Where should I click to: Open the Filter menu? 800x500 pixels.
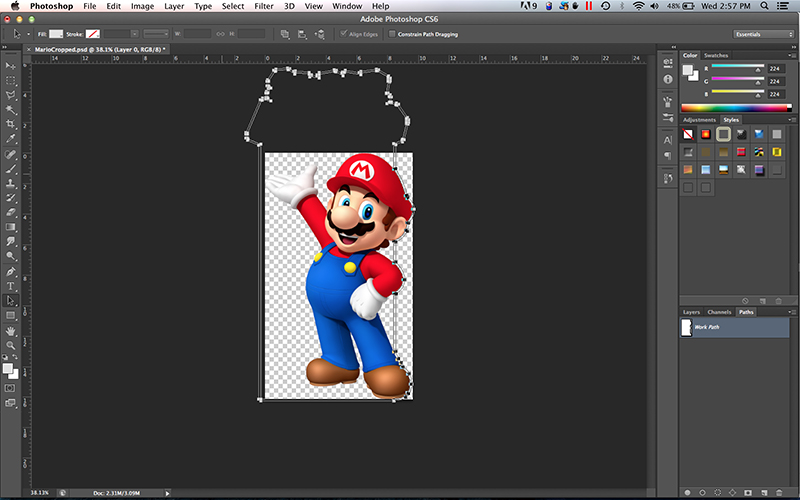pyautogui.click(x=264, y=6)
